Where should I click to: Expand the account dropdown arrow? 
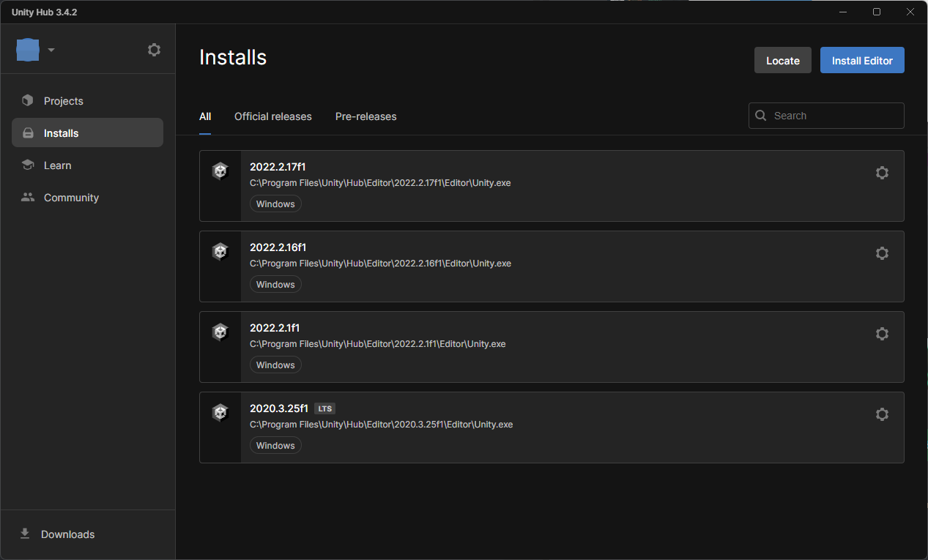[51, 50]
